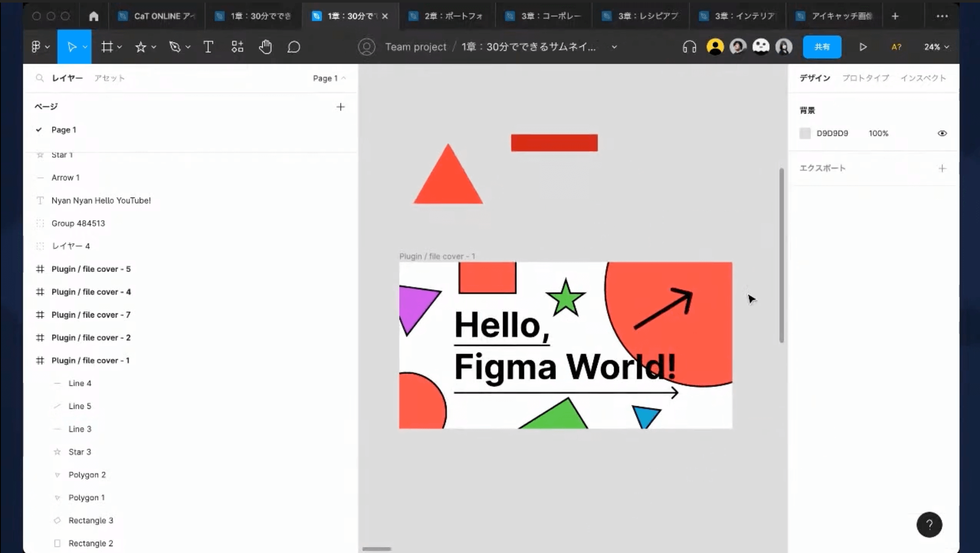The height and width of the screenshot is (553, 980).
Task: Edit the 100% background opacity field
Action: (878, 133)
